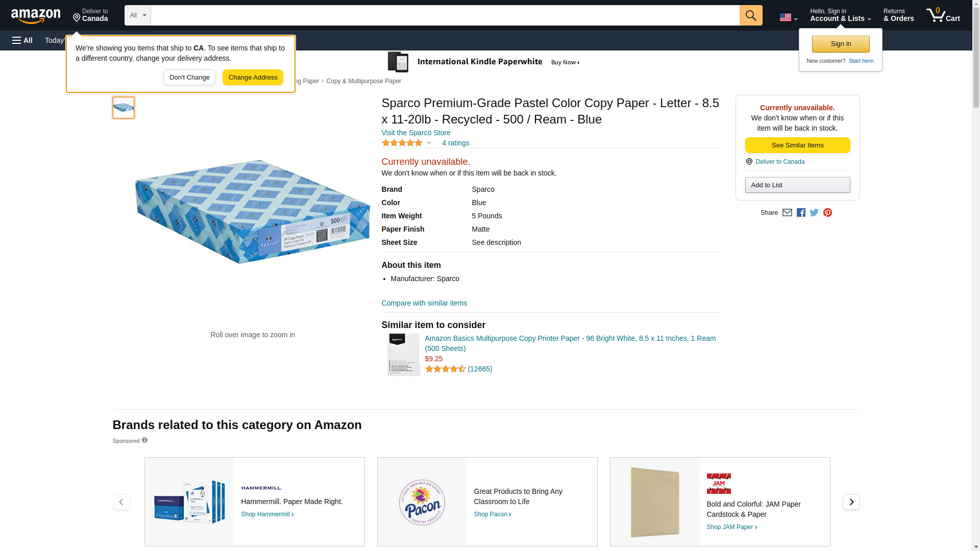Share product via email icon
Viewport: 980px width, 551px height.
(787, 213)
